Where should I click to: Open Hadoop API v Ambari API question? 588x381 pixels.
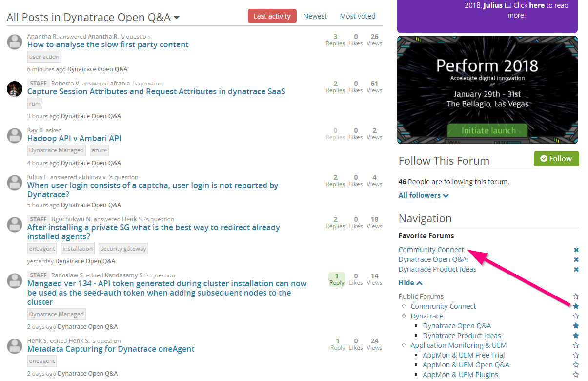74,138
